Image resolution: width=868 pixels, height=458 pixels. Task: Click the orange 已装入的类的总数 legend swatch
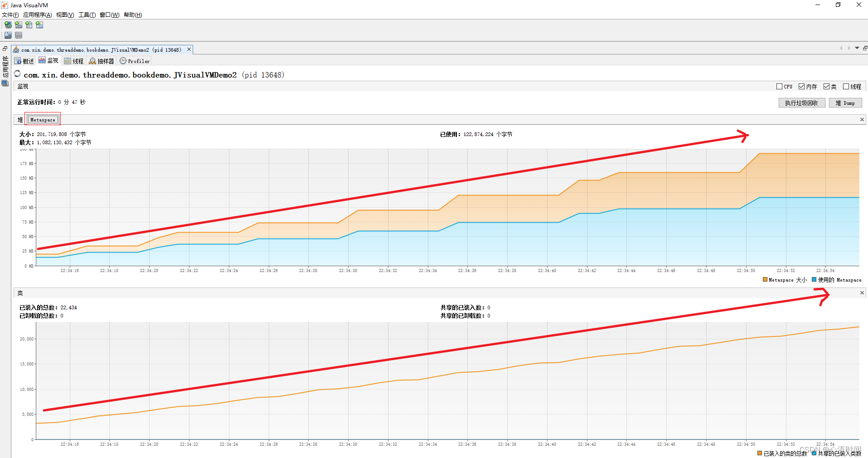(760, 453)
